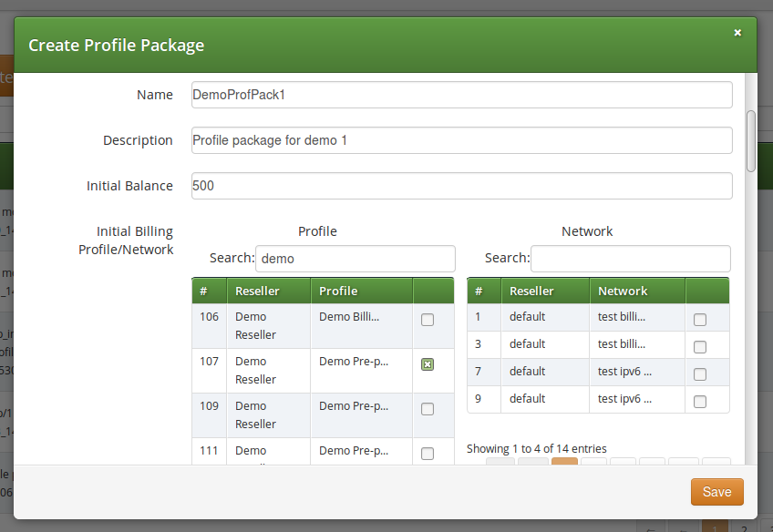
Task: Check the first test billing network checkbox
Action: pyautogui.click(x=699, y=320)
